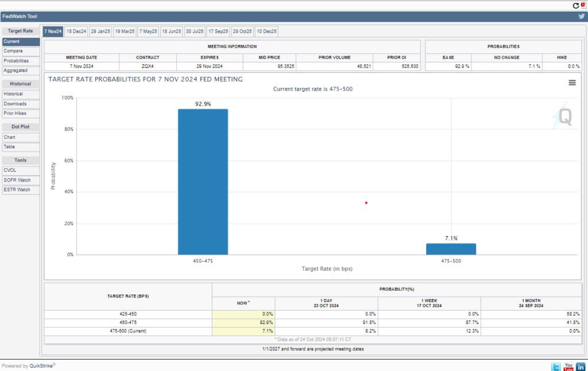Image resolution: width=588 pixels, height=371 pixels.
Task: Select the 29 Jan25 meeting tab
Action: point(100,31)
